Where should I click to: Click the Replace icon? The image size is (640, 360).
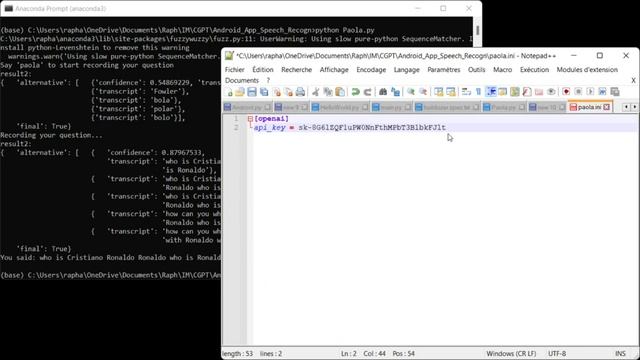pos(396,92)
